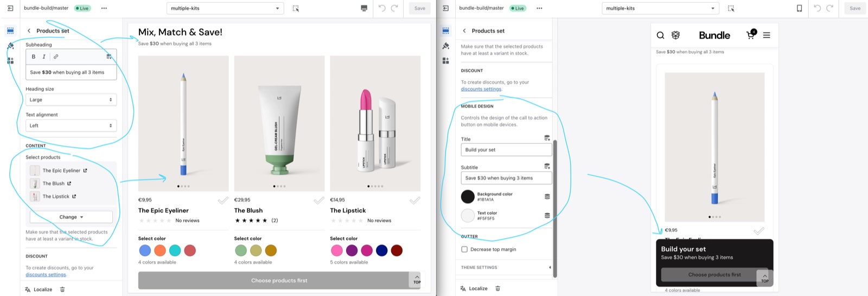Open The Blush product link in sidebar
Viewport: 868px width, 296px height.
pyautogui.click(x=69, y=184)
